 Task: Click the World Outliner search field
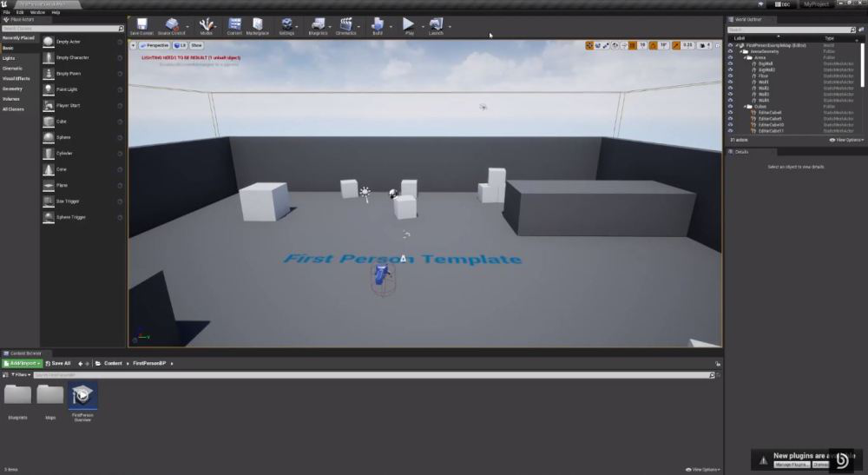[x=791, y=30]
